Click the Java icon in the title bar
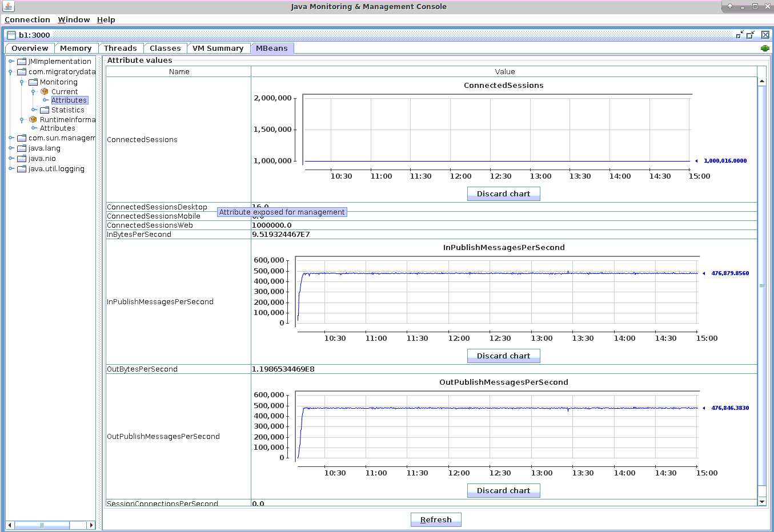 [8, 6]
